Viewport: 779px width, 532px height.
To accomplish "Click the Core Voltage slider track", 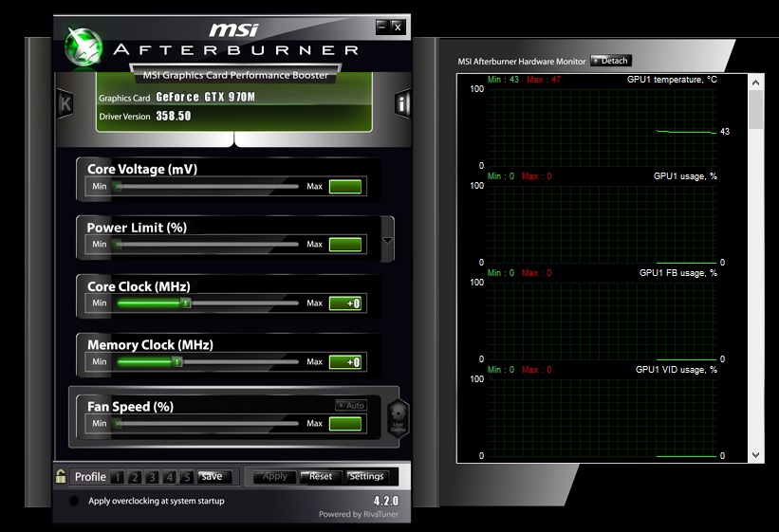I will pos(206,187).
